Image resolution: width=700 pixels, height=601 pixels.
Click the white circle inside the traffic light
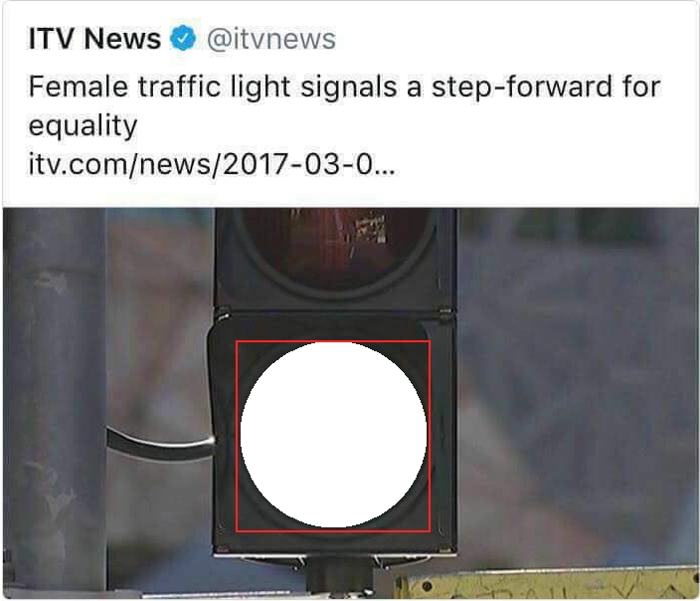tap(333, 435)
